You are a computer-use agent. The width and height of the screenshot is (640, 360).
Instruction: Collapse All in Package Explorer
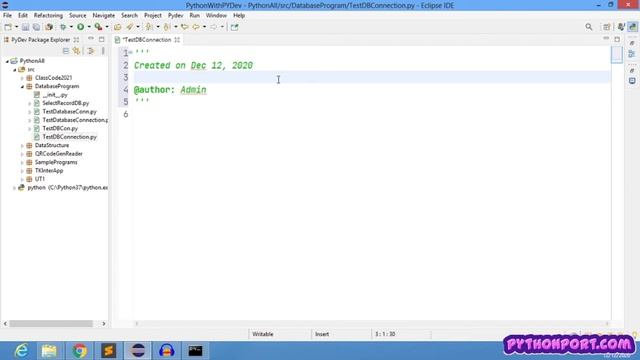click(66, 51)
